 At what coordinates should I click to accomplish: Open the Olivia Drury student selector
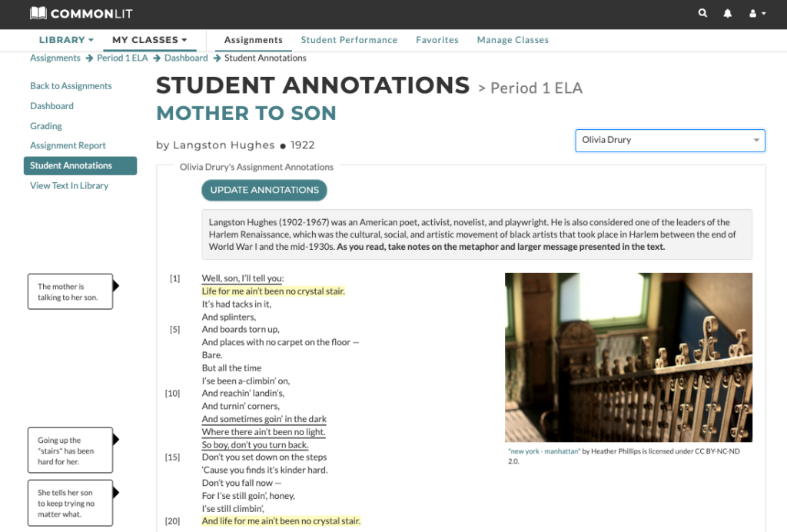670,140
